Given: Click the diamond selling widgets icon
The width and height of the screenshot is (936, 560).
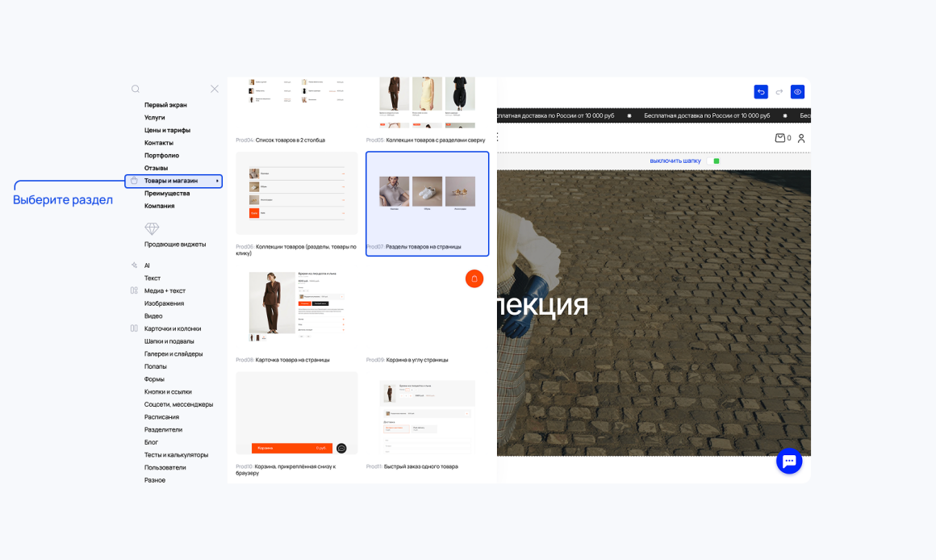Looking at the screenshot, I should point(152,228).
